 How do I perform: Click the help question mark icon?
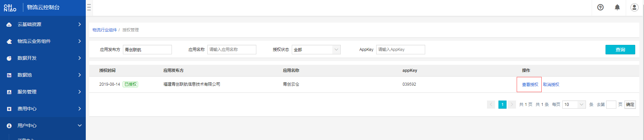[x=600, y=7]
